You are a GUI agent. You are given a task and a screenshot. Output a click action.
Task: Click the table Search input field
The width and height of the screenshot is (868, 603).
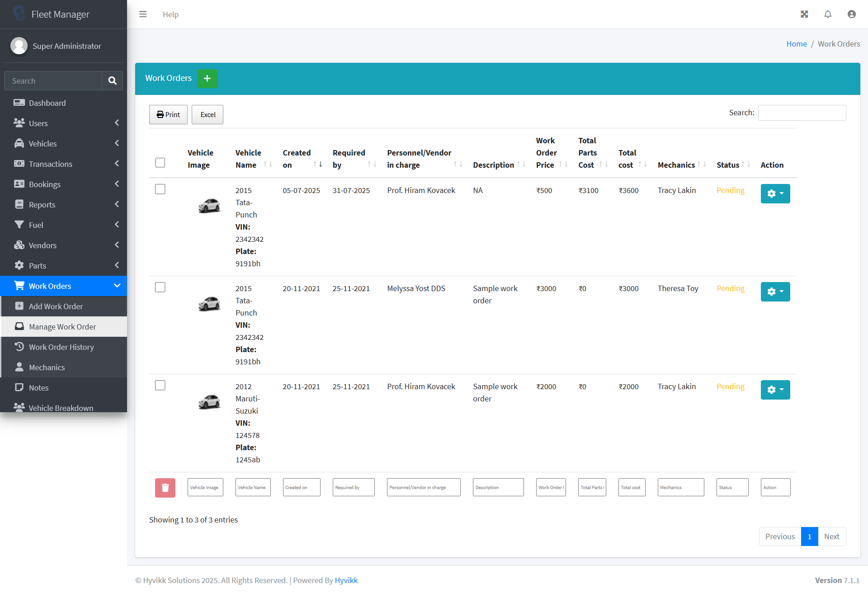[802, 113]
